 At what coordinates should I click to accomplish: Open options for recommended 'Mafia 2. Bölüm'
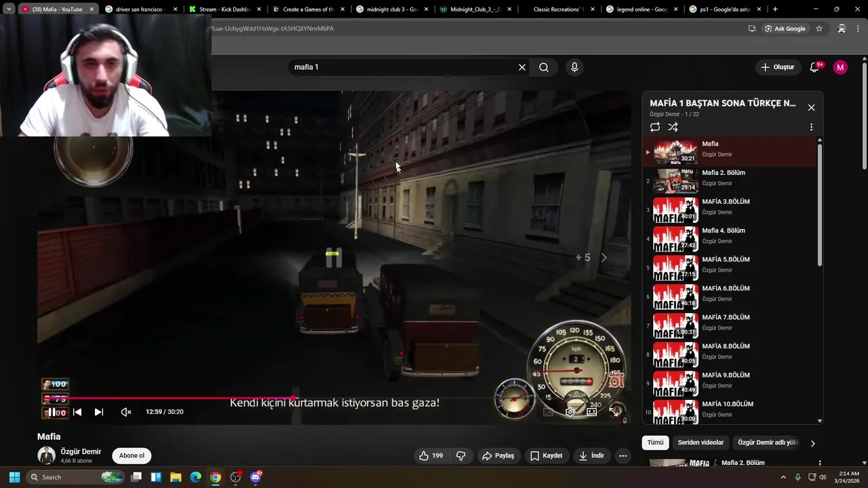pos(820,464)
